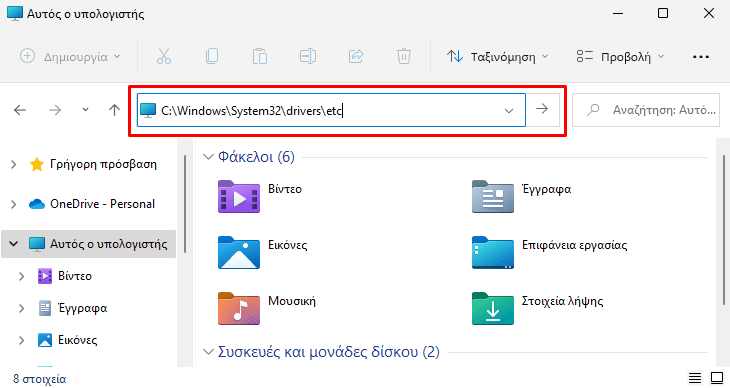Select the Βίντεο folder icon in main pane

click(x=239, y=197)
